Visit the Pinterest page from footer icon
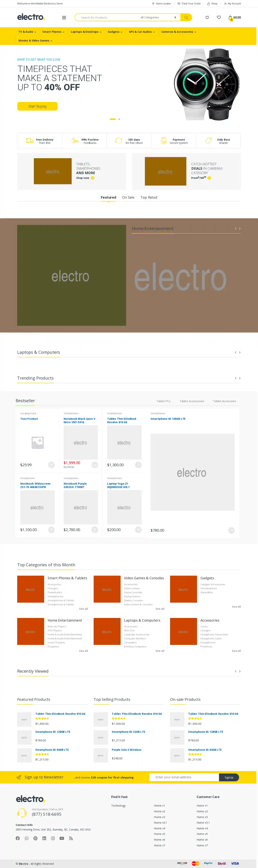The width and height of the screenshot is (258, 868). coord(35,838)
